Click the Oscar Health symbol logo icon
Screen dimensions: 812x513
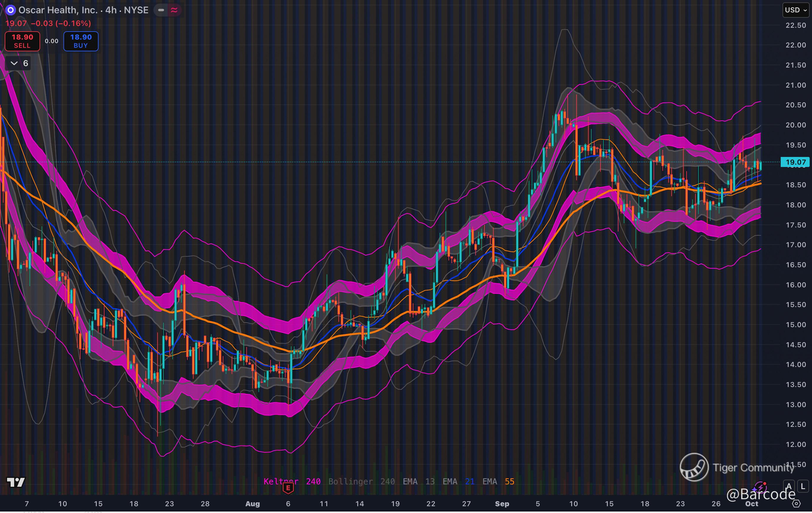[x=10, y=10]
